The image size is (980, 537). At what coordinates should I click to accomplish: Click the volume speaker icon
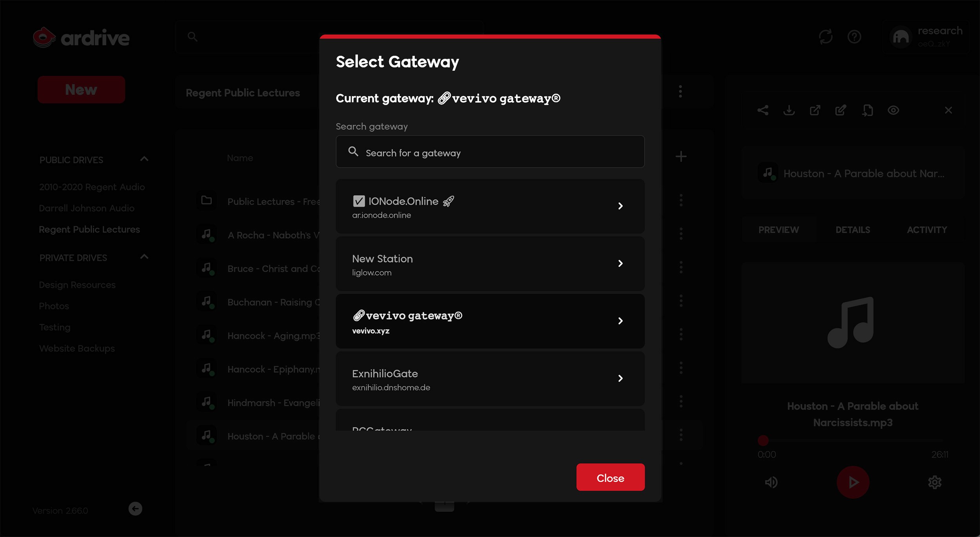click(x=771, y=482)
